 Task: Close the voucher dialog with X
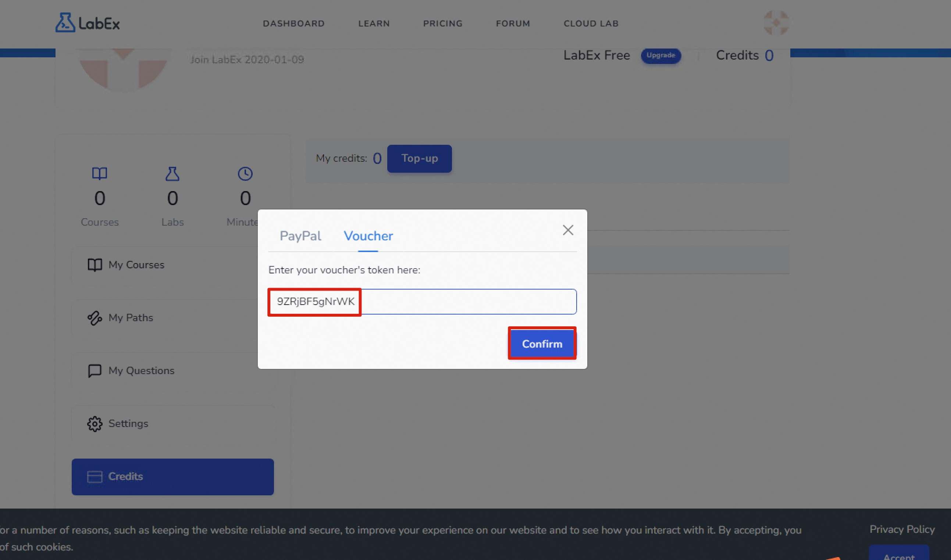coord(568,230)
